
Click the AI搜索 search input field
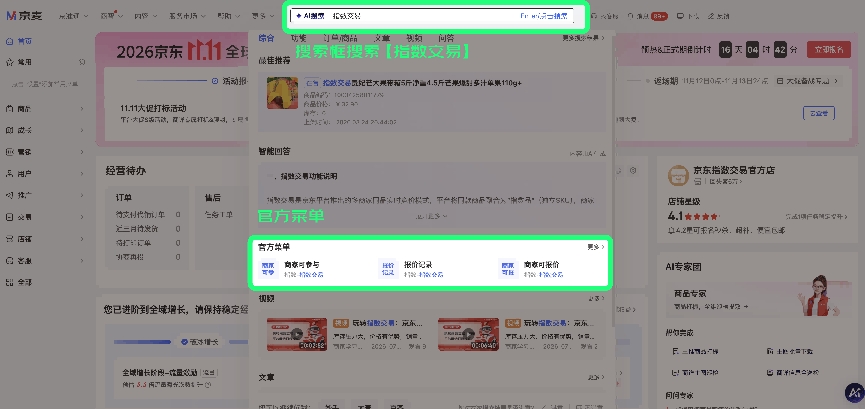(432, 16)
